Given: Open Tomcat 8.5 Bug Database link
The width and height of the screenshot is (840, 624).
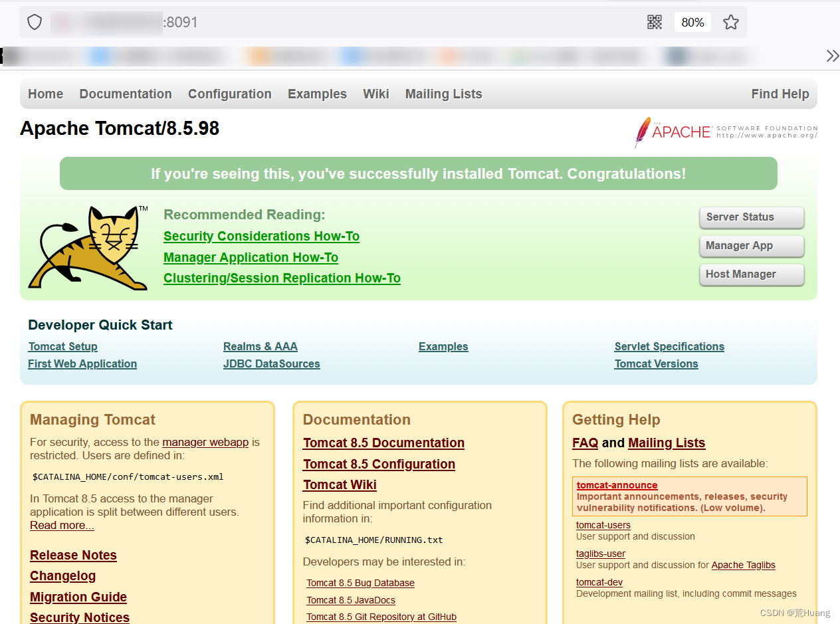Looking at the screenshot, I should (x=360, y=583).
